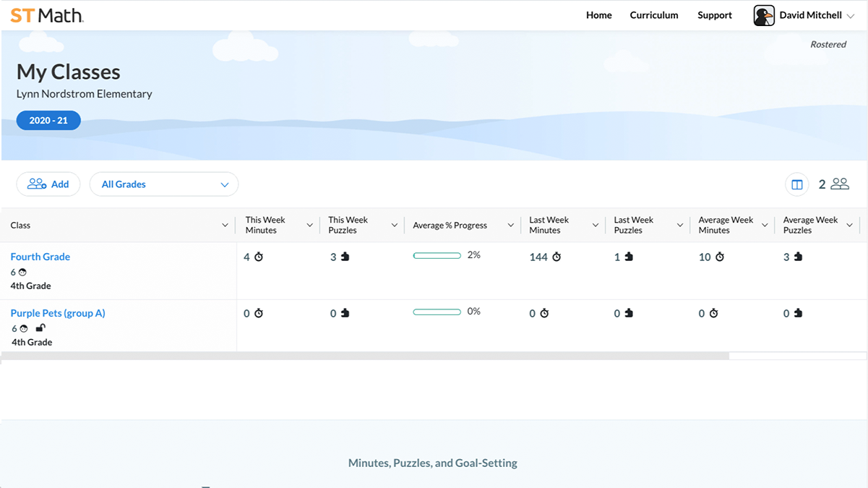Viewport: 868px width, 488px height.
Task: Expand This Week Puzzles column chevron
Action: point(394,226)
